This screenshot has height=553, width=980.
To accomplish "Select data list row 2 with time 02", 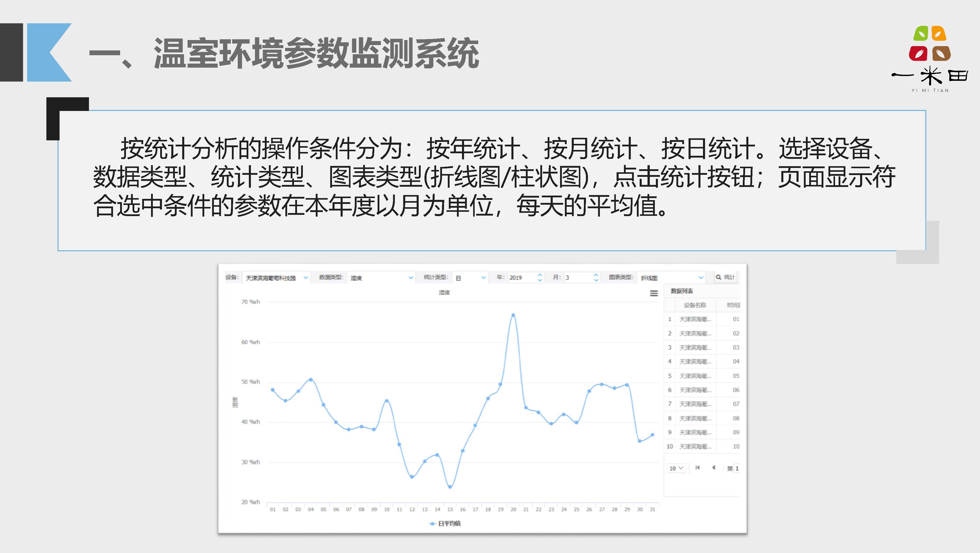I will (x=702, y=333).
